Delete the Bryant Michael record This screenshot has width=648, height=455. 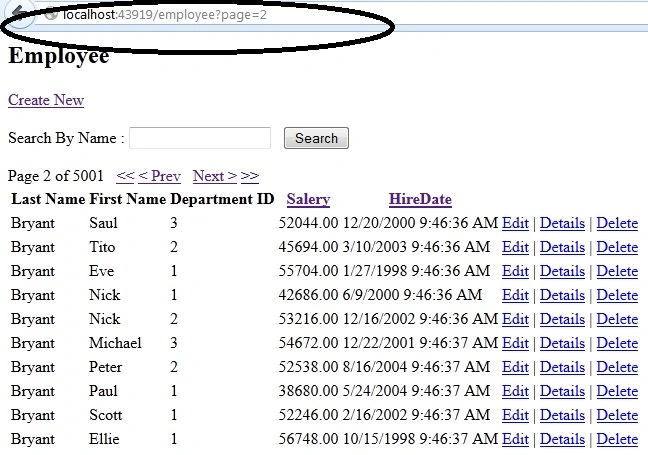(617, 343)
